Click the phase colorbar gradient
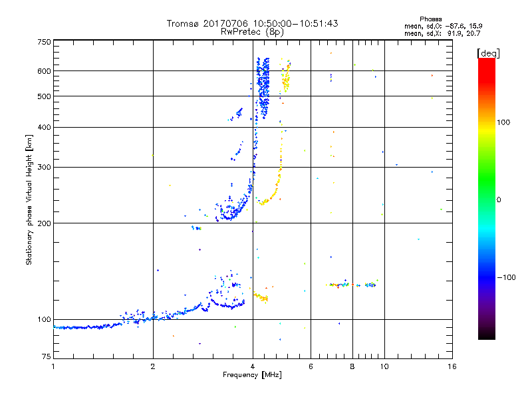The image size is (532, 399). [487, 198]
